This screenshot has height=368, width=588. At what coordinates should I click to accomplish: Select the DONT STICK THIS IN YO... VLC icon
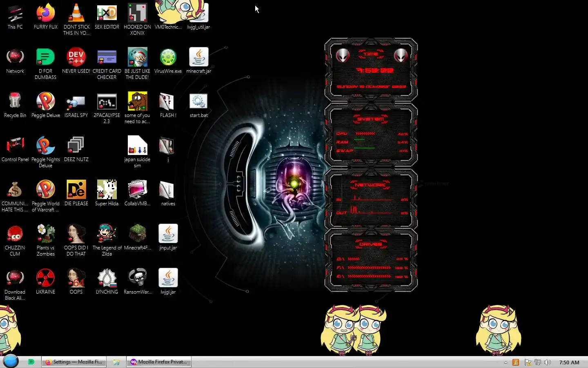76,19
